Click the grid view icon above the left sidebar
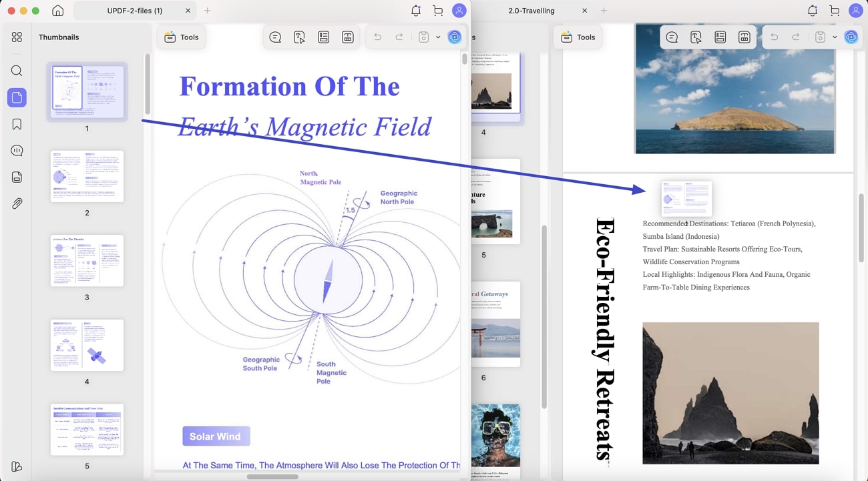 (17, 37)
